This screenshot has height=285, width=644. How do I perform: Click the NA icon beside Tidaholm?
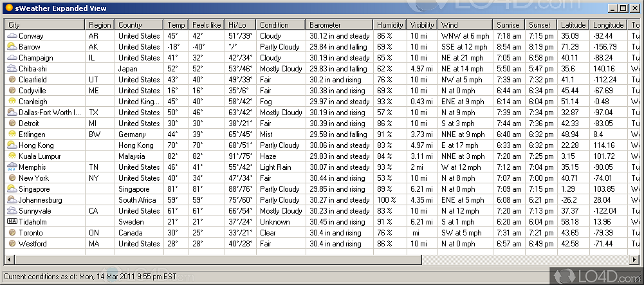pyautogui.click(x=12, y=221)
